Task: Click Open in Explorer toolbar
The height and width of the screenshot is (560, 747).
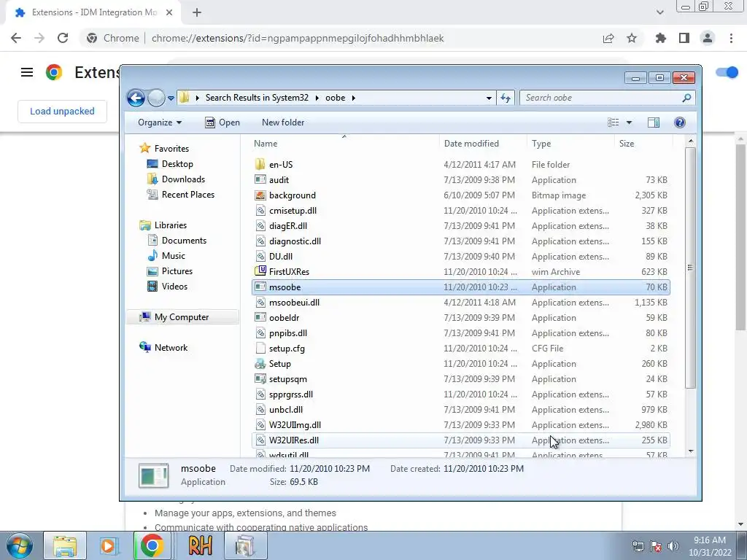Action: click(222, 122)
